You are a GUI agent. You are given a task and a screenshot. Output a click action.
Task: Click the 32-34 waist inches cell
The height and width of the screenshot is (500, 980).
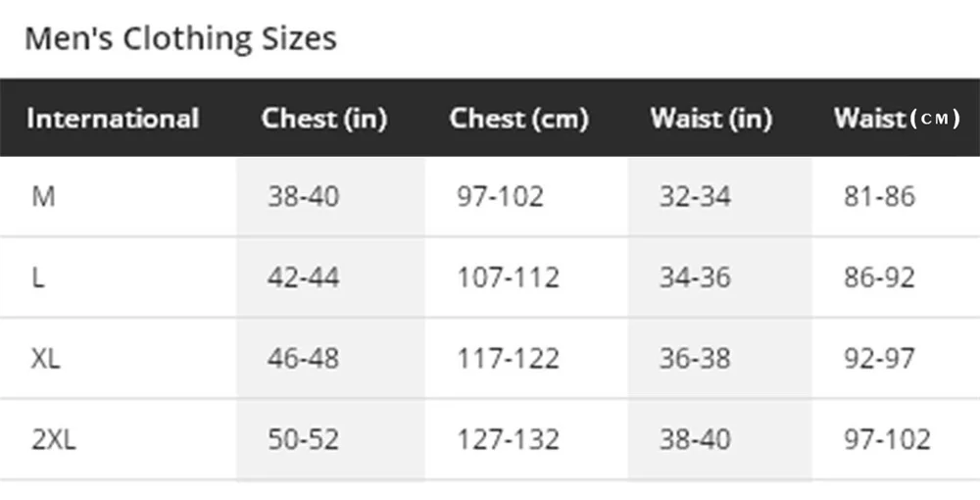[695, 196]
